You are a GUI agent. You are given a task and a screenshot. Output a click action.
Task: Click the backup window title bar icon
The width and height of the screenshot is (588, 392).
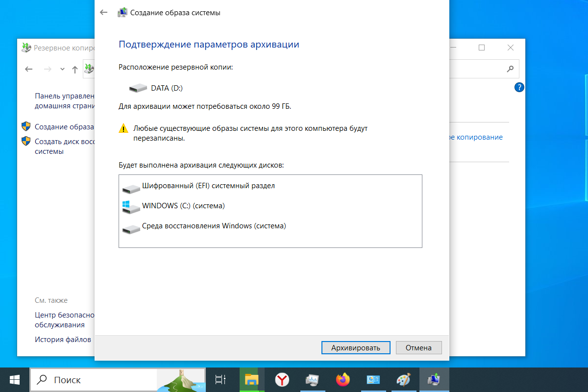(x=26, y=48)
